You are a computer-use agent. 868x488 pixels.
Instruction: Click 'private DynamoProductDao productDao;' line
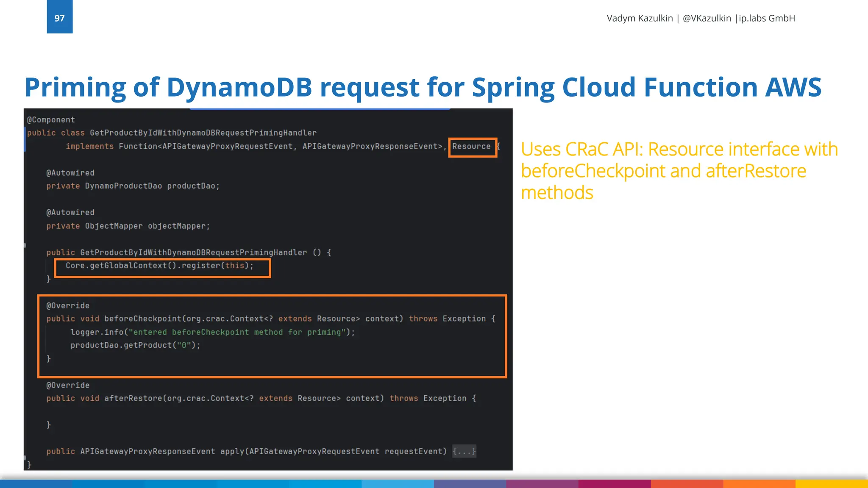click(x=133, y=186)
